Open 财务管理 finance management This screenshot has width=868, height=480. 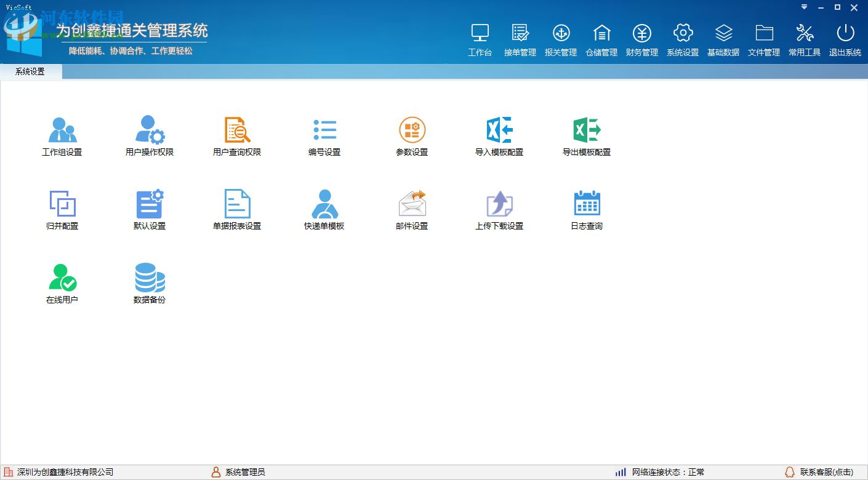click(x=642, y=41)
